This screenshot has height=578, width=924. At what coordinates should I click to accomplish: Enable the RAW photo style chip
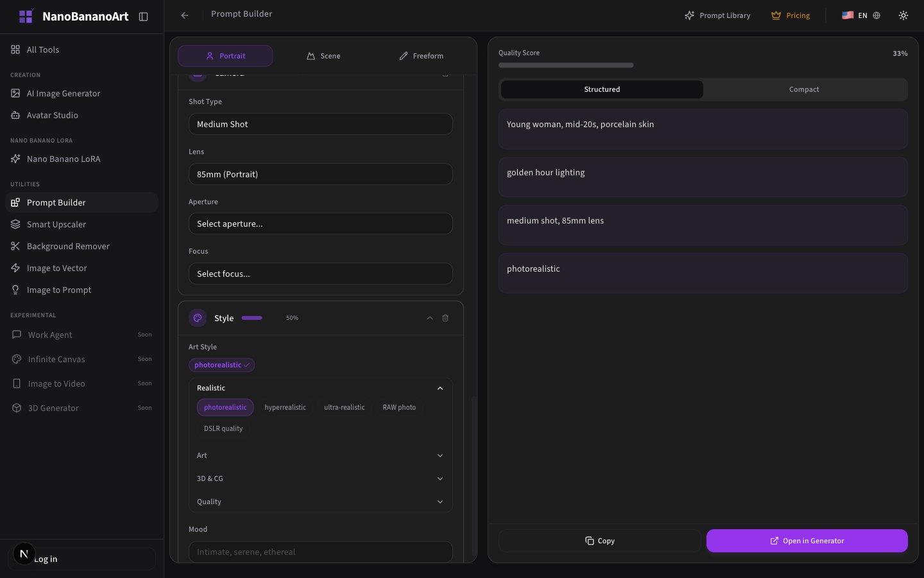pos(399,407)
